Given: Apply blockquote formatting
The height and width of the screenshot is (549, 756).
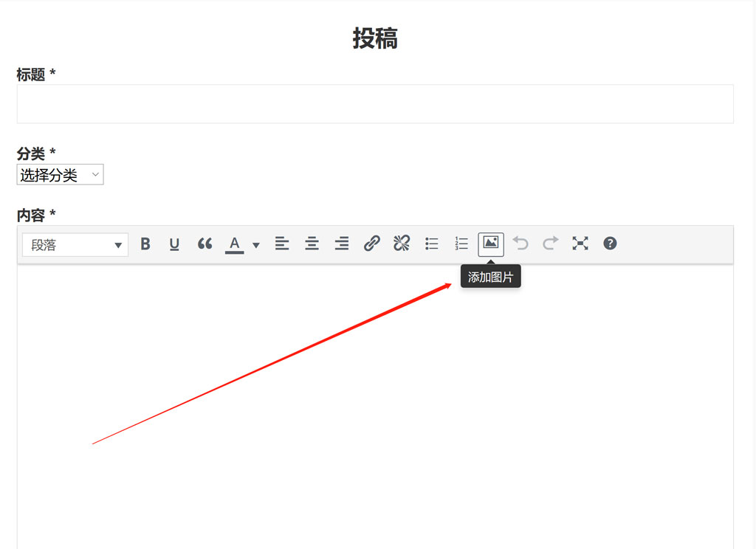Looking at the screenshot, I should click(x=205, y=244).
